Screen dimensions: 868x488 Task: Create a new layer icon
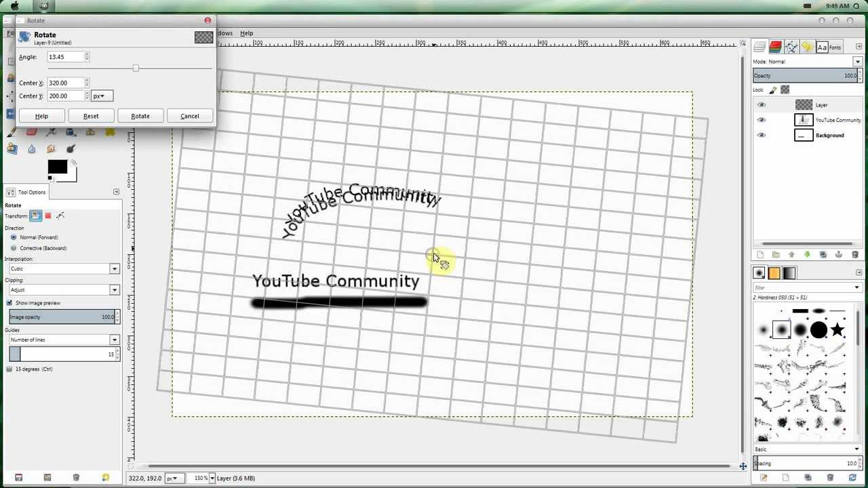(760, 255)
